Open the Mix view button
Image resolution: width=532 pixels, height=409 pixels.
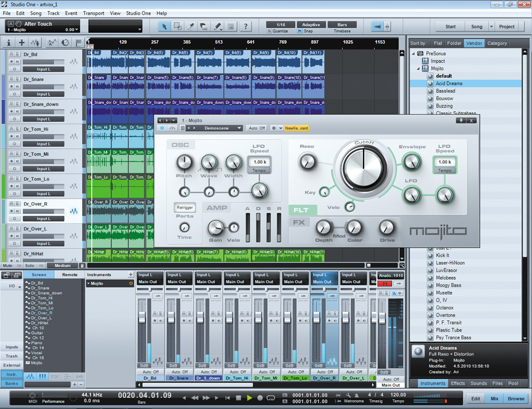(495, 398)
